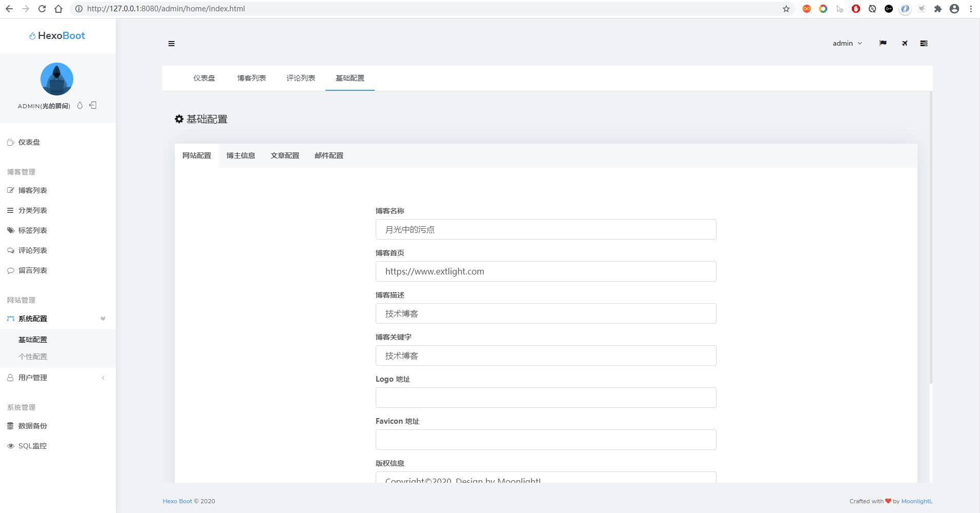Click the logout icon beside ADMIN name
980x513 pixels.
pos(93,105)
